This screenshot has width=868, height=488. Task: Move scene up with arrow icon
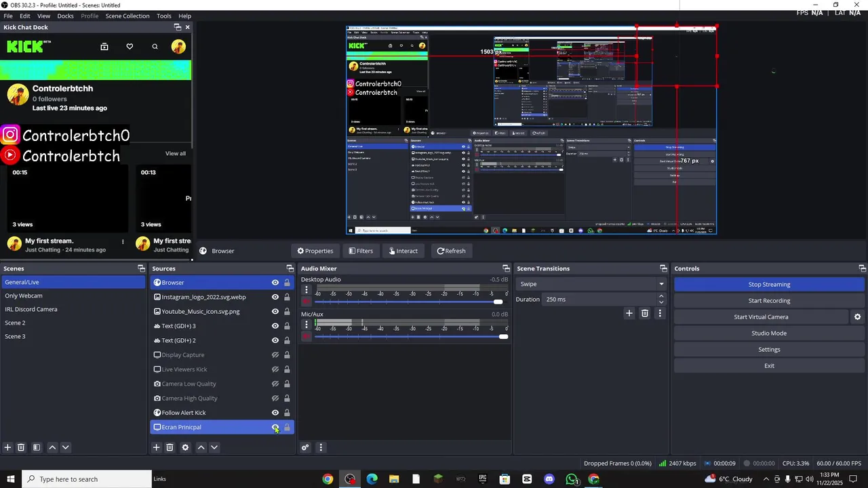coord(52,447)
